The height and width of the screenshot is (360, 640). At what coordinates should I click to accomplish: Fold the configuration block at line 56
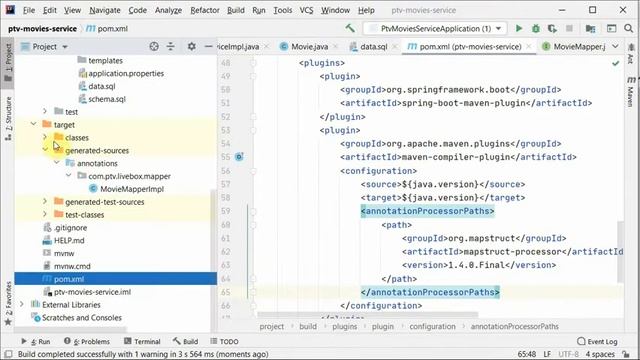click(253, 171)
